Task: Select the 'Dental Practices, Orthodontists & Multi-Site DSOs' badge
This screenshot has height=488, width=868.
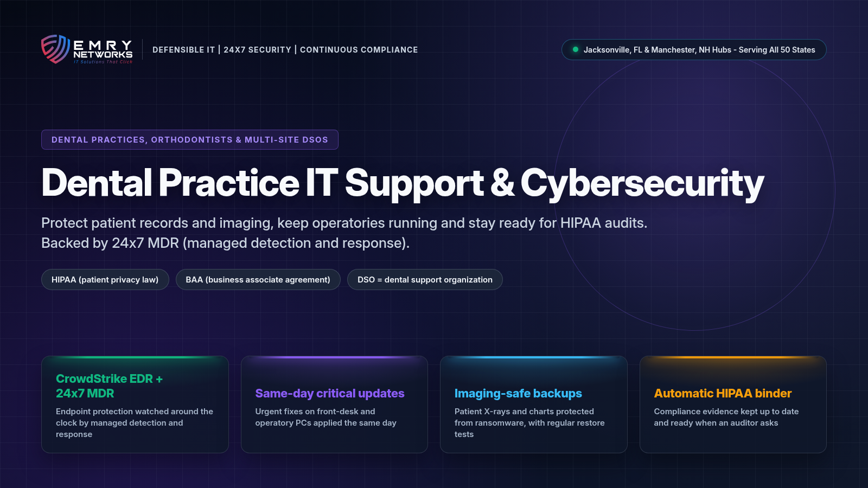Action: point(190,139)
